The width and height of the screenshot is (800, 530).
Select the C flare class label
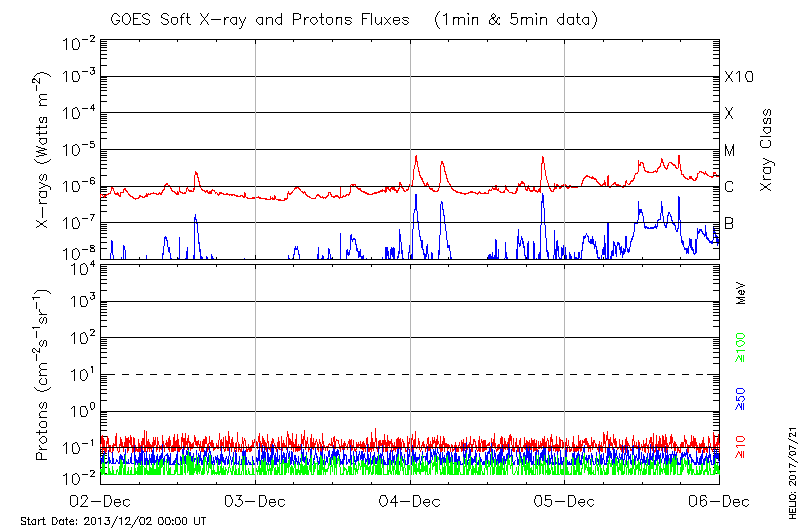(729, 186)
